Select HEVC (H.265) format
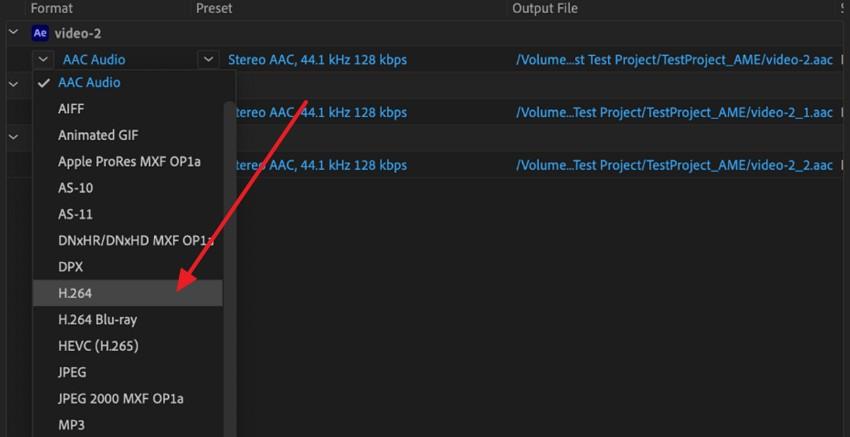Screen dimensions: 850x437 (x=128, y=346)
